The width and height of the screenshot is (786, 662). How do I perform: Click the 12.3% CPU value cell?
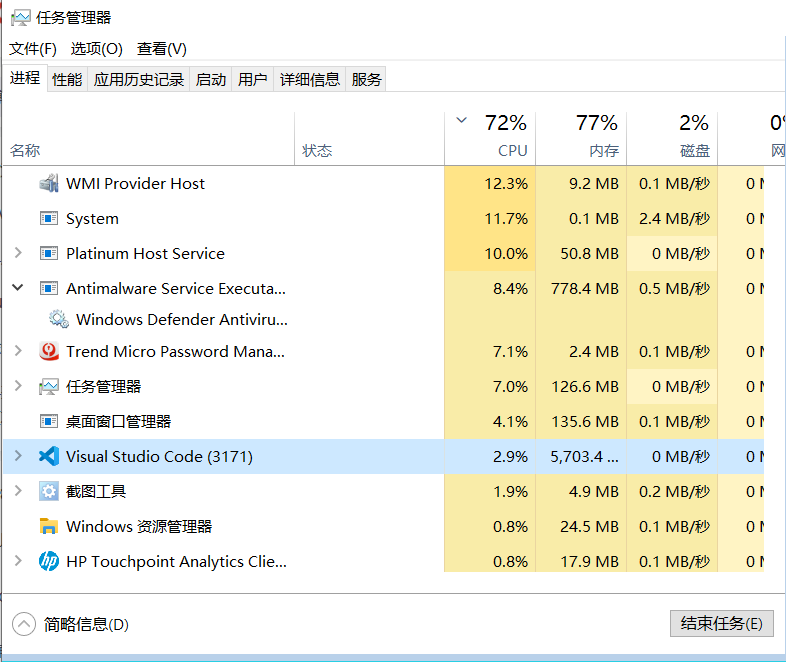pos(490,183)
